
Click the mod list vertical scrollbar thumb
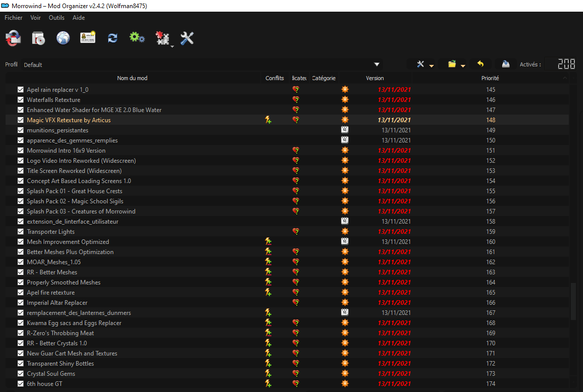click(574, 302)
